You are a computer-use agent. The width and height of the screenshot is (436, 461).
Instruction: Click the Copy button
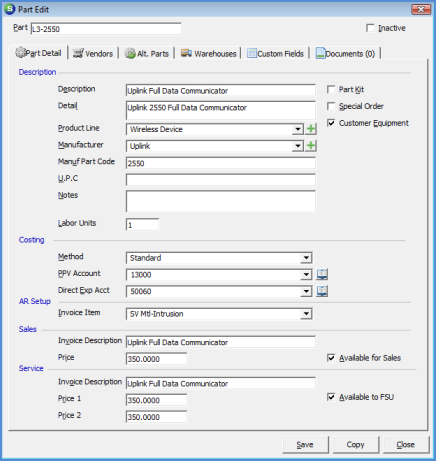click(x=355, y=445)
